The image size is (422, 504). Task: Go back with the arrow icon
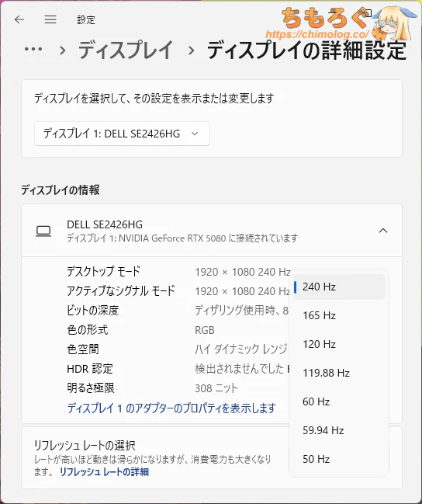(x=19, y=19)
